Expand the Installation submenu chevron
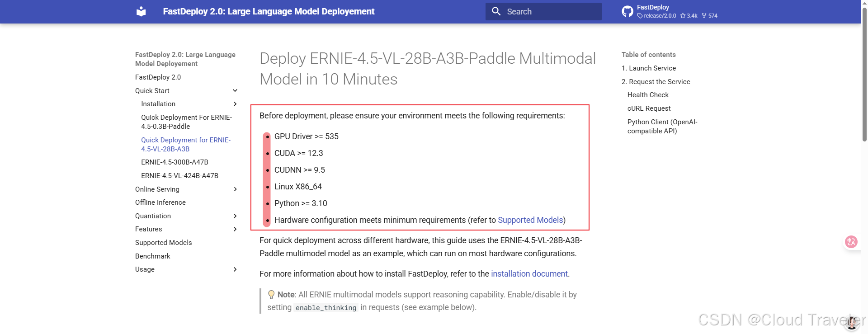This screenshot has width=868, height=334. pos(235,104)
